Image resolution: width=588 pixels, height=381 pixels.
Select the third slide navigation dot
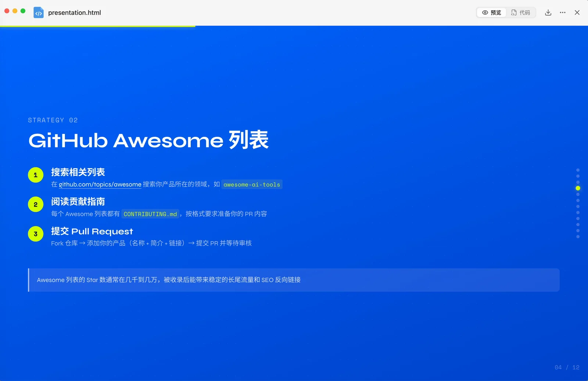pyautogui.click(x=578, y=182)
